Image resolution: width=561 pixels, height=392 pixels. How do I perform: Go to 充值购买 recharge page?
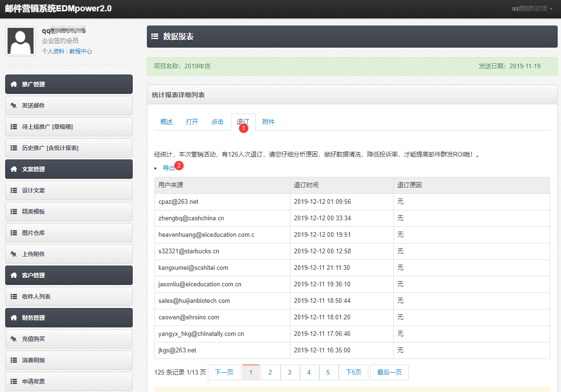68,339
